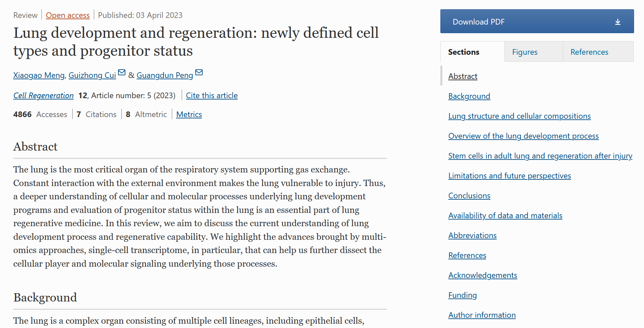Open the Metrics link
644x328 pixels.
pyautogui.click(x=189, y=114)
